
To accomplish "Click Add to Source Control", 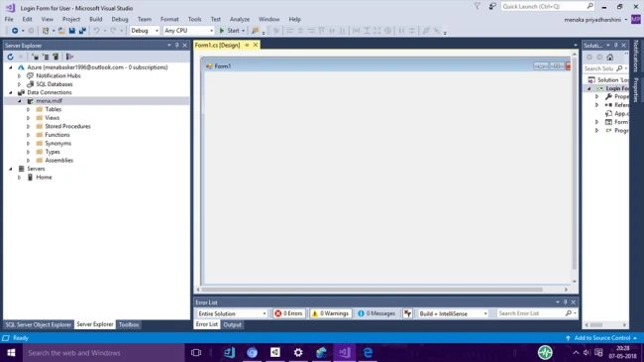I will pos(601,338).
